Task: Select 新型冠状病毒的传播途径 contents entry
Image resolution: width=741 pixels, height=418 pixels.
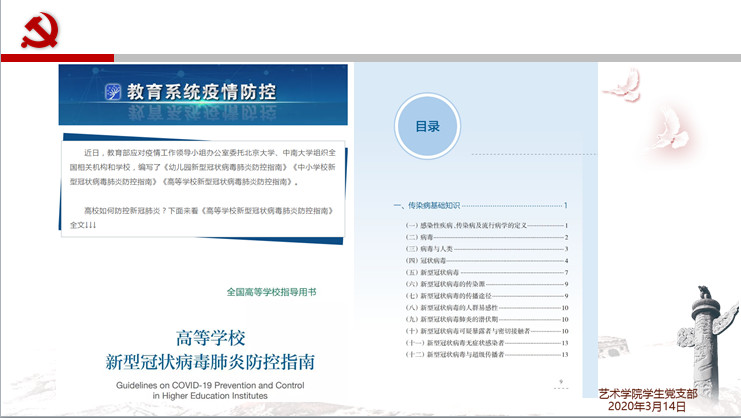Action: click(x=455, y=296)
